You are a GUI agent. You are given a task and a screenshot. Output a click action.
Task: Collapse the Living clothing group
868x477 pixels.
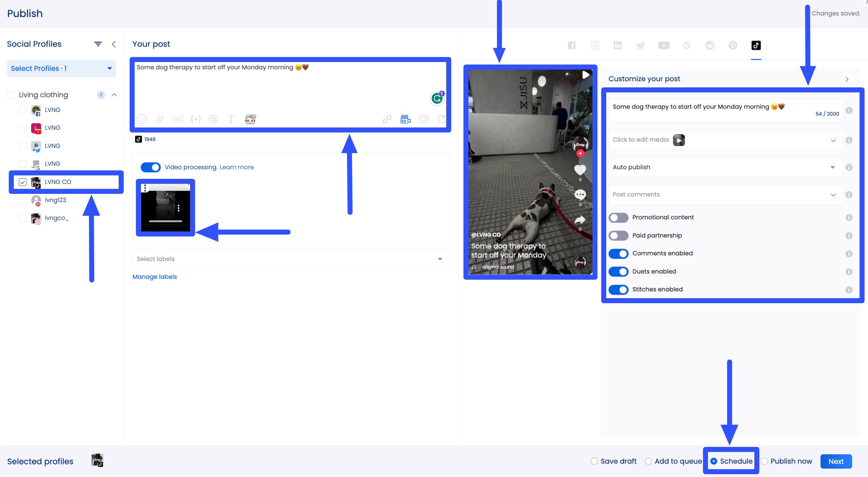click(x=114, y=95)
